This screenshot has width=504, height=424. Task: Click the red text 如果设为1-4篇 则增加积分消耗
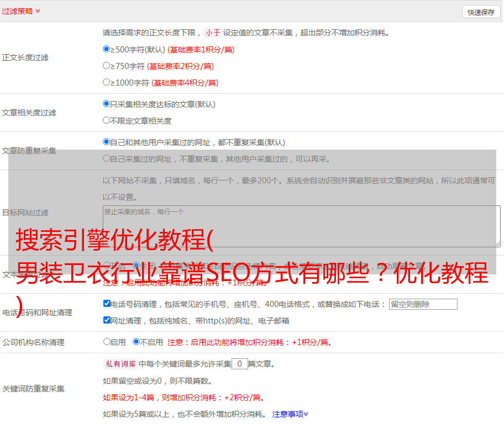[183, 397]
